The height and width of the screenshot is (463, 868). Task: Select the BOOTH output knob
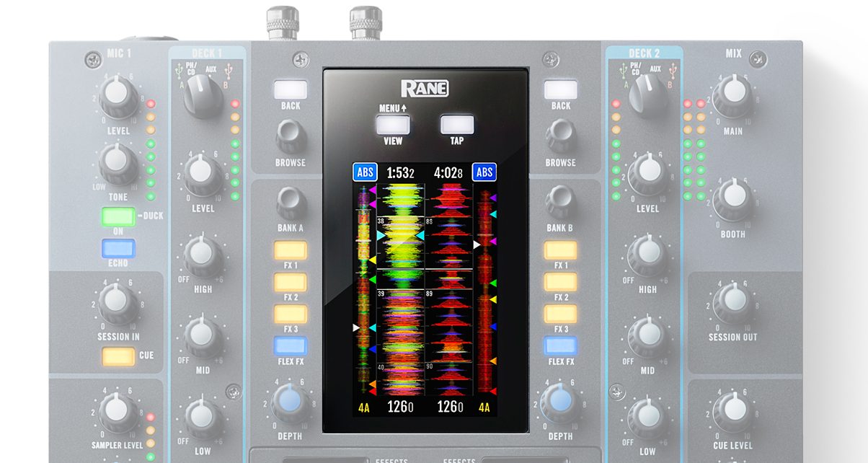point(732,200)
